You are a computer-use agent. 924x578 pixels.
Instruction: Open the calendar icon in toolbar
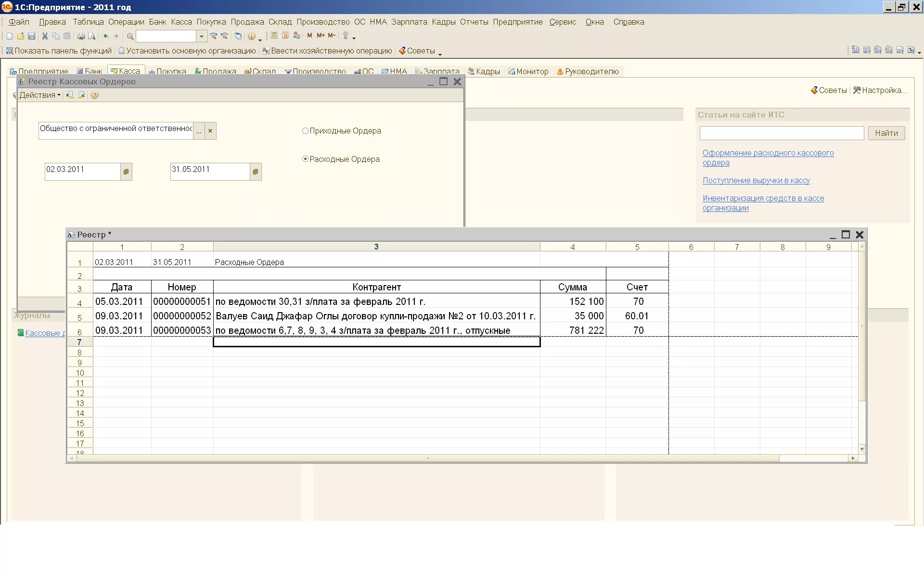click(x=285, y=36)
